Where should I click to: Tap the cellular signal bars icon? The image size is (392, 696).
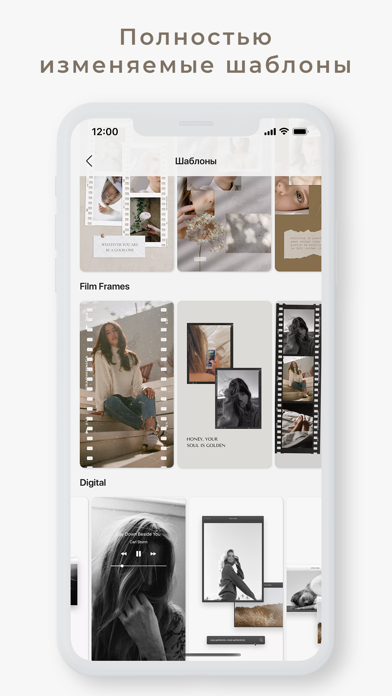[270, 132]
